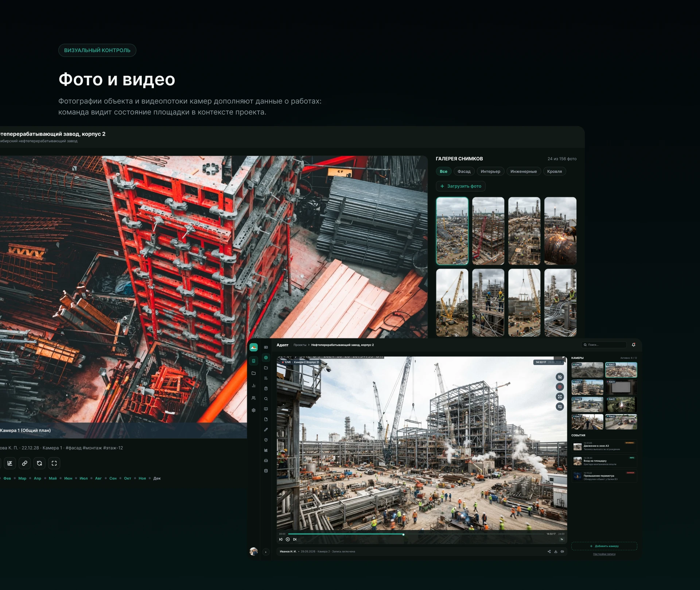Click the chart icon below the photo
This screenshot has height=590, width=700.
pyautogui.click(x=10, y=463)
